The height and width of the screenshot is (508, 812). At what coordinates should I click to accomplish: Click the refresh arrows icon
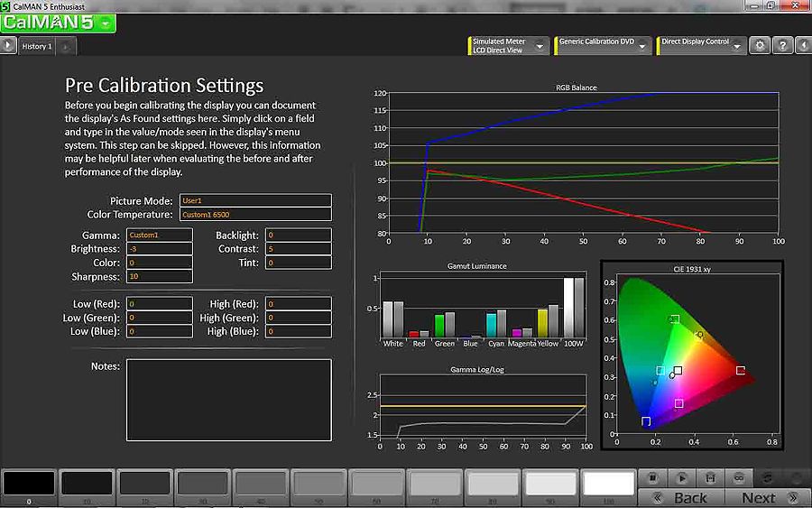coord(768,477)
